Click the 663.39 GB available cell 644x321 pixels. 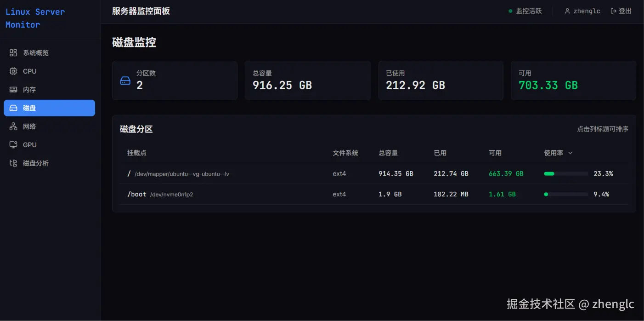pyautogui.click(x=506, y=174)
